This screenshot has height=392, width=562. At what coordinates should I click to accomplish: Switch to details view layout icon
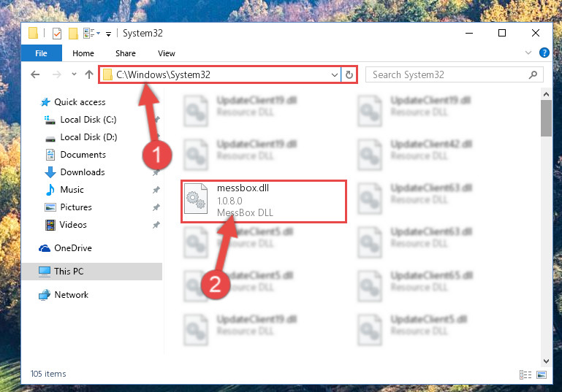click(x=525, y=374)
